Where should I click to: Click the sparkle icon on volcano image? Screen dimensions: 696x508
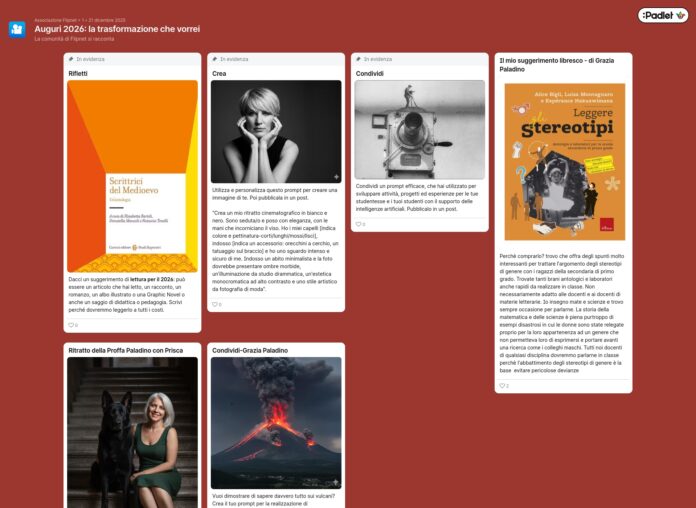point(335,482)
